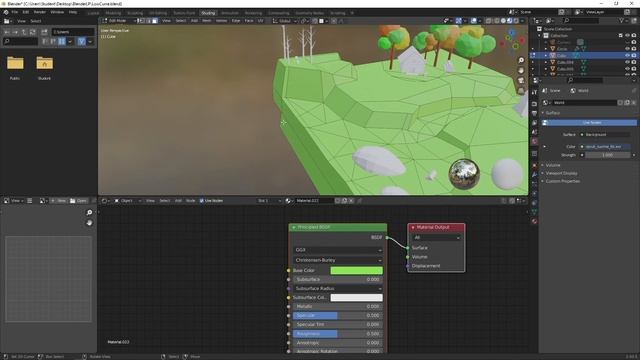Screen dimensions: 640x360
Task: Open the Edit menu in top bar
Action: click(26, 12)
